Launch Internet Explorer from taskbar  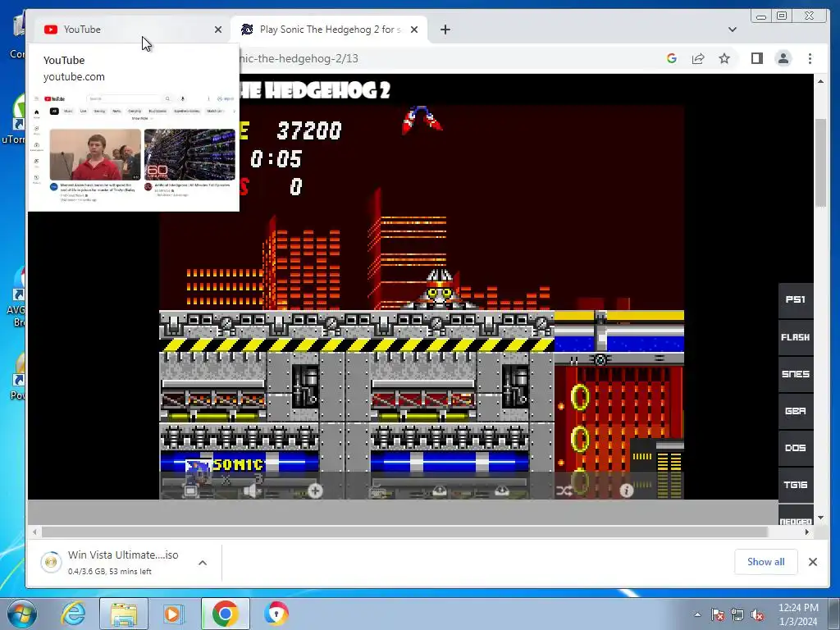coord(73,614)
